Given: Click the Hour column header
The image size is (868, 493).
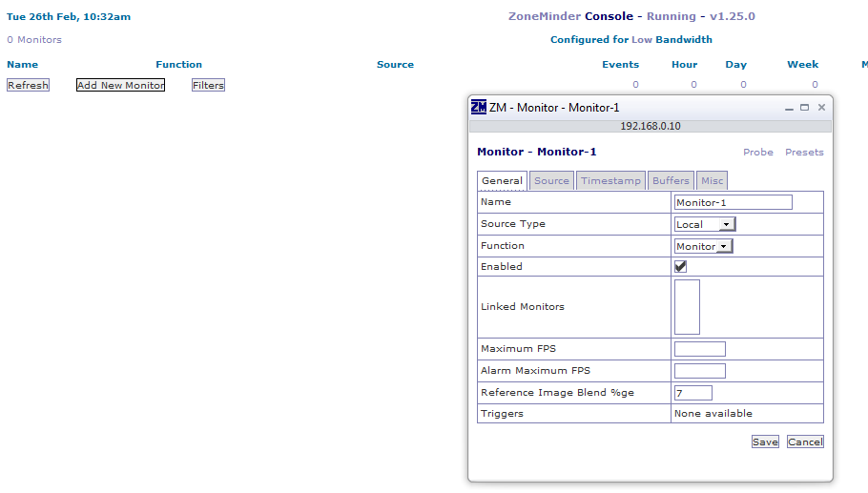Looking at the screenshot, I should pyautogui.click(x=684, y=64).
